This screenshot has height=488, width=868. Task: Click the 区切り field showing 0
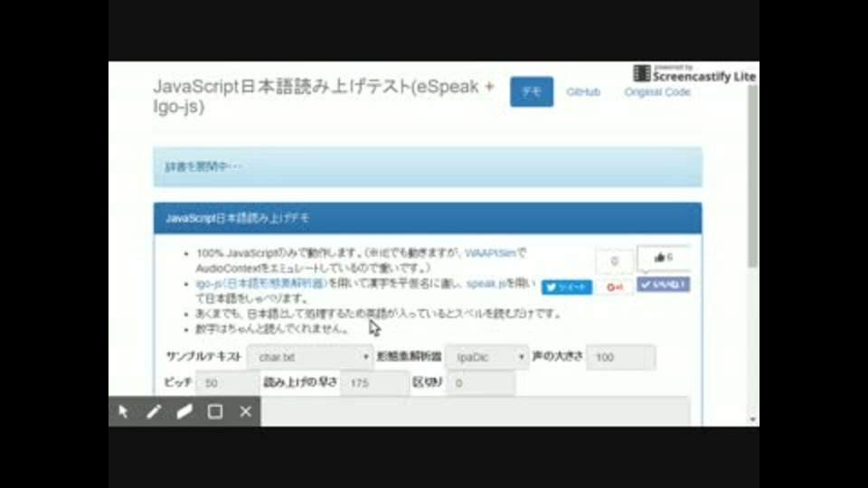click(480, 383)
